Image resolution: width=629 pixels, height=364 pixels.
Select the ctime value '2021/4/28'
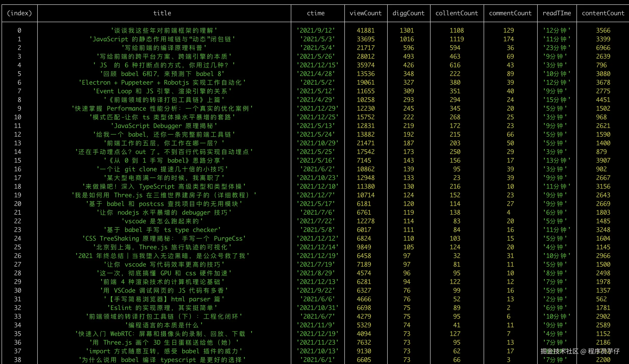(x=316, y=74)
